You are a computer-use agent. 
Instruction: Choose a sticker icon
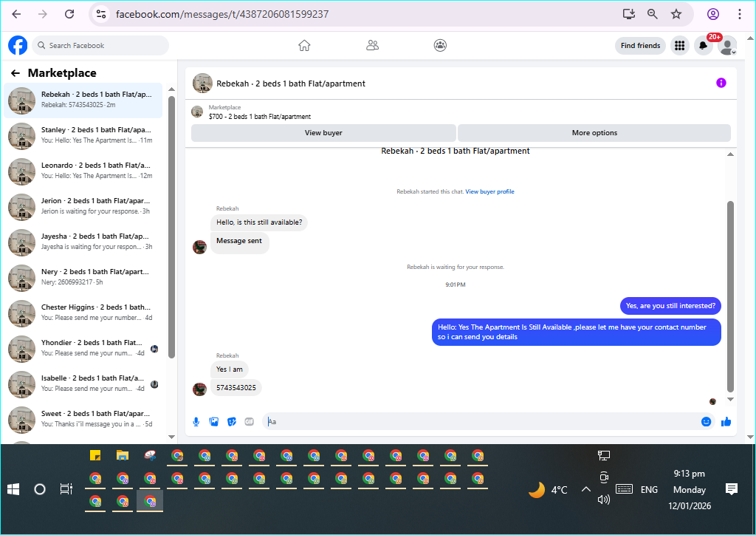[232, 422]
